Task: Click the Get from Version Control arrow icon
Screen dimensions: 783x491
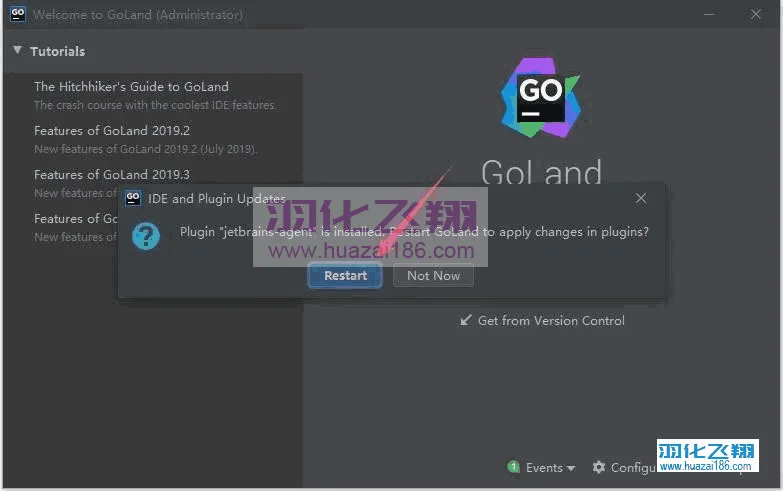Action: pos(465,320)
